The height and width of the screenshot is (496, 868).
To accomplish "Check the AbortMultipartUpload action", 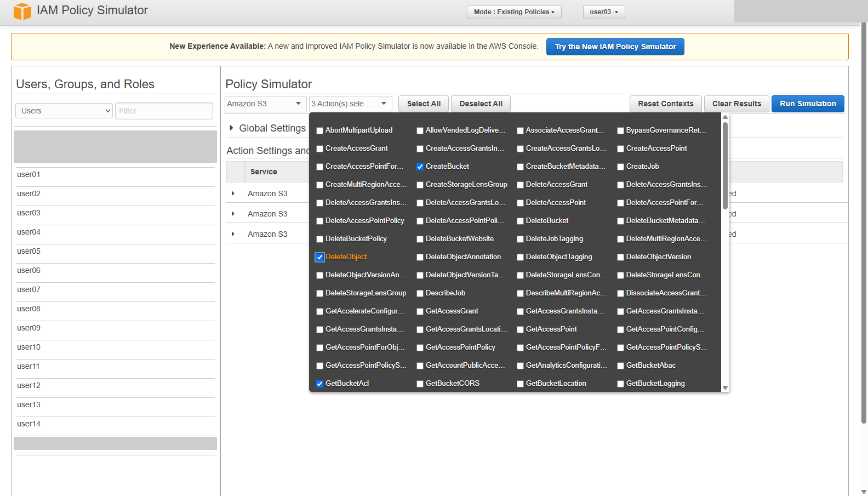I will pos(320,131).
